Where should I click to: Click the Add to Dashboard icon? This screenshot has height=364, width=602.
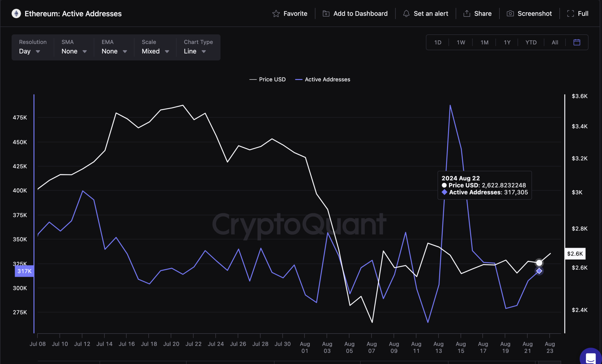pos(325,13)
